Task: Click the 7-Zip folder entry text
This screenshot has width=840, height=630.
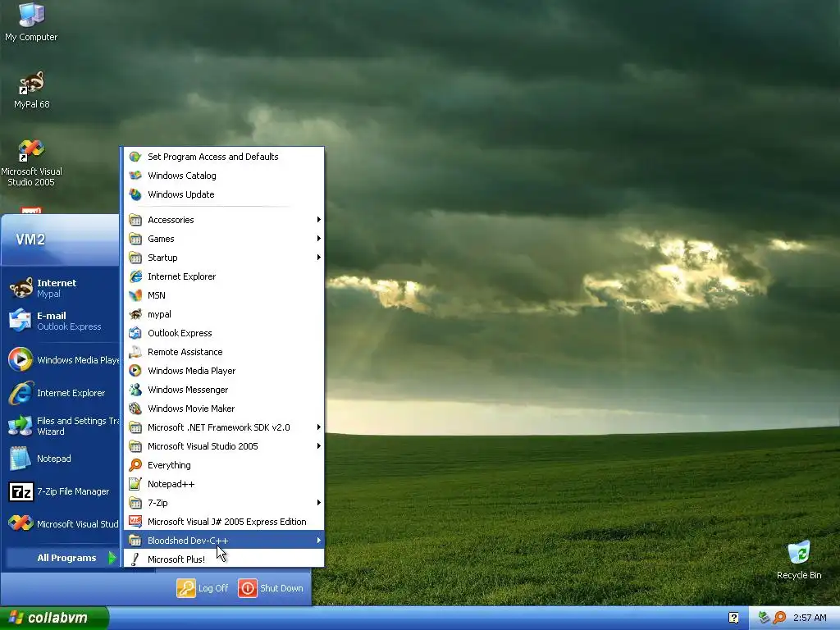Action: click(x=157, y=503)
